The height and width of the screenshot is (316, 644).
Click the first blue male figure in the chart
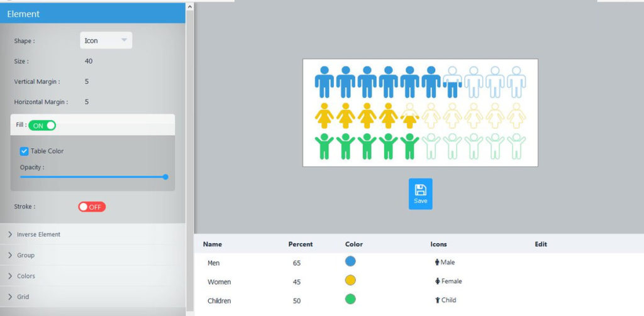325,82
